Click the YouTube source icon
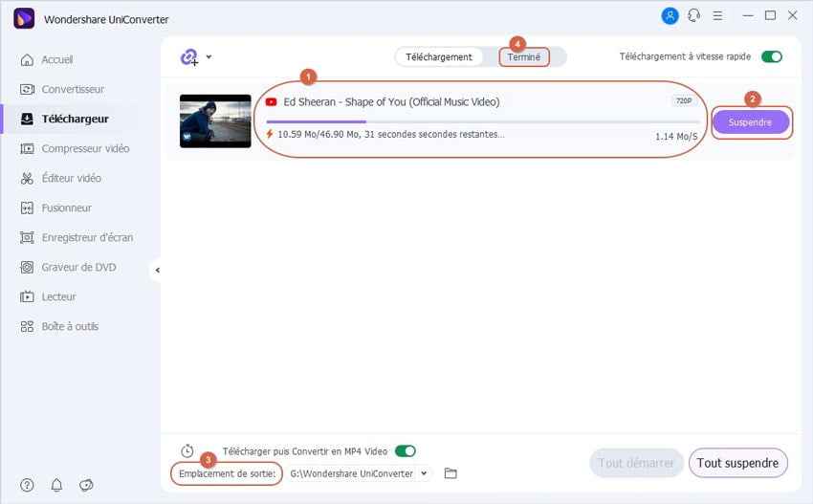The image size is (813, 504). coord(271,102)
